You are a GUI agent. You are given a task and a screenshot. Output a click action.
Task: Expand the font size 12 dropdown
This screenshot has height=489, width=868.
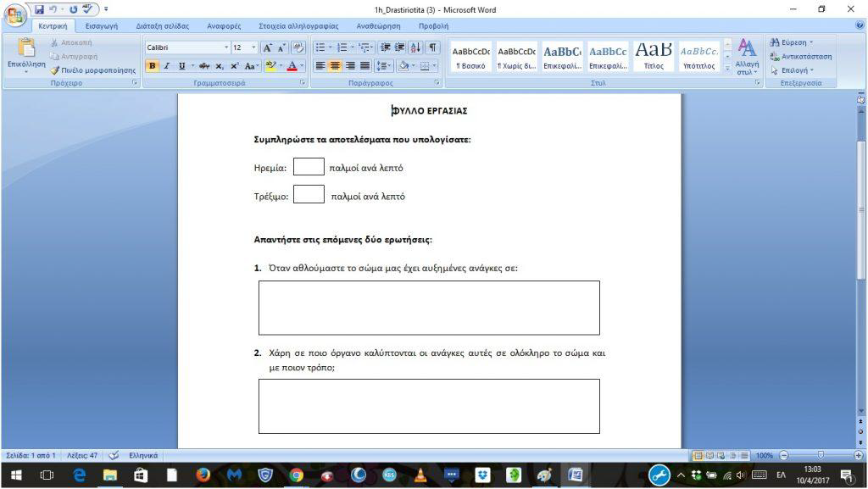pos(253,47)
